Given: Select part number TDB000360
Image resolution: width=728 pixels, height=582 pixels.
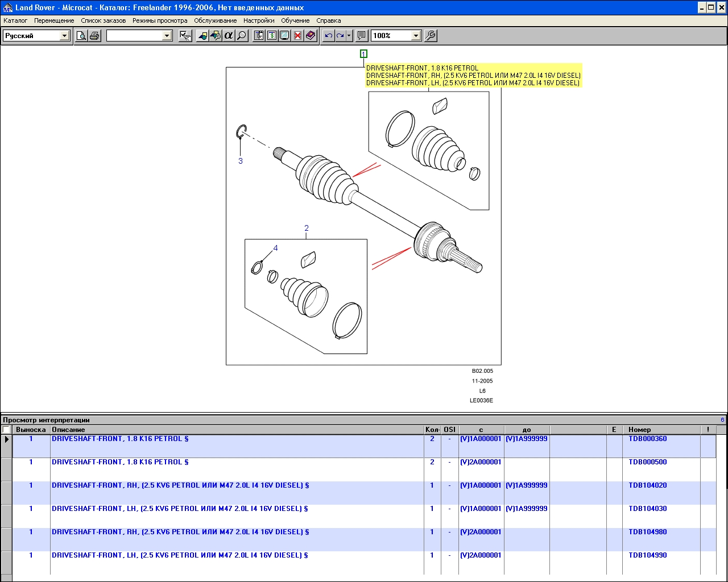Looking at the screenshot, I should pyautogui.click(x=648, y=439).
